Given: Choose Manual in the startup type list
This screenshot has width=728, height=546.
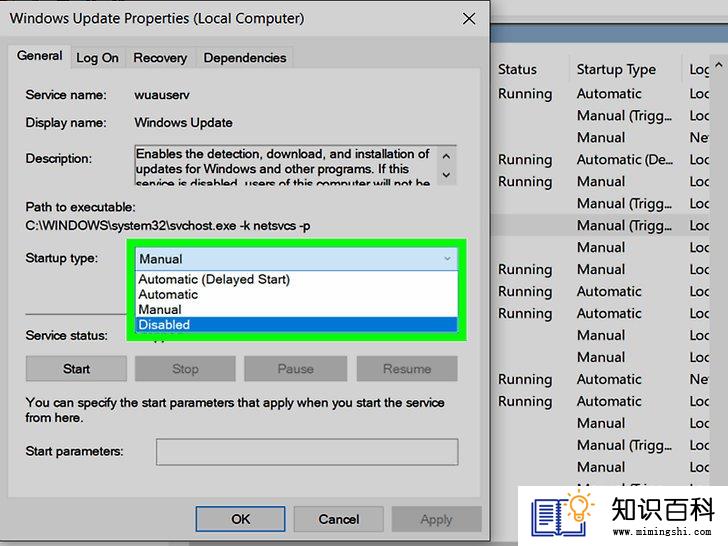Looking at the screenshot, I should pyautogui.click(x=297, y=310).
